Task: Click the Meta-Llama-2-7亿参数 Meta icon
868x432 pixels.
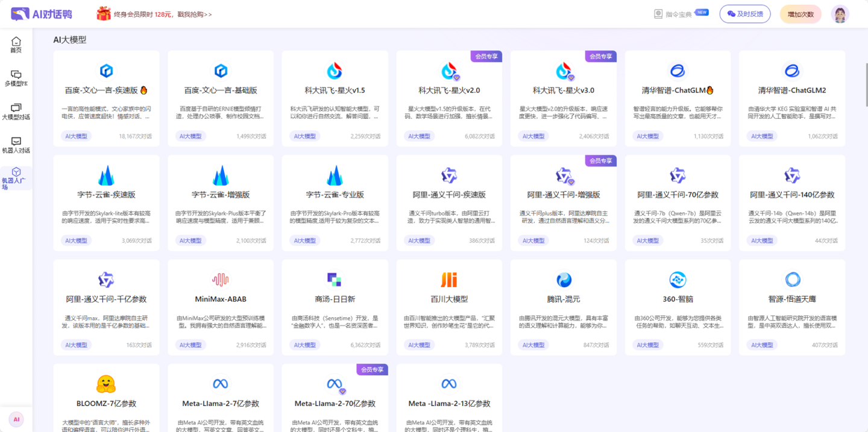Action: pos(221,384)
